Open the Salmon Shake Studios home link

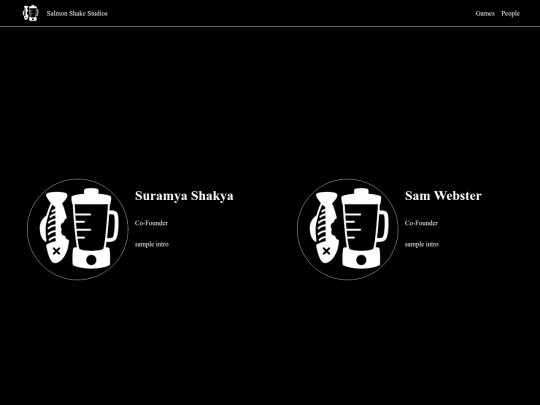[x=77, y=13]
